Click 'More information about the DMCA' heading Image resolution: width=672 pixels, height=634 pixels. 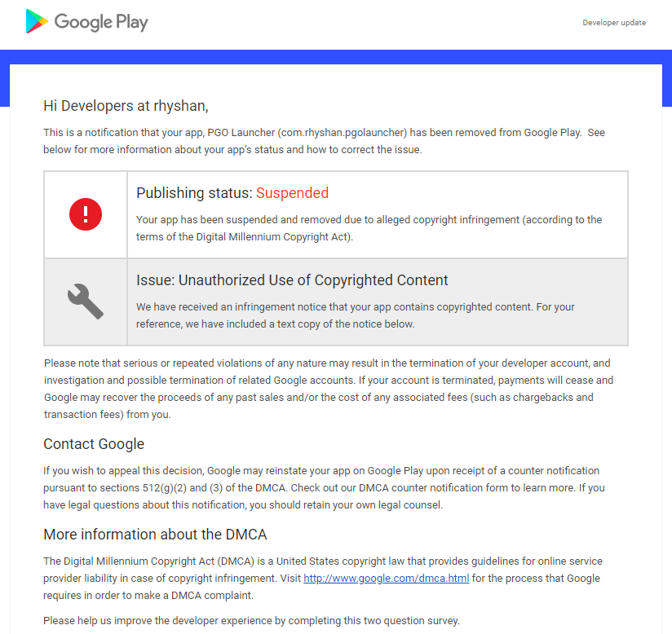pyautogui.click(x=155, y=535)
